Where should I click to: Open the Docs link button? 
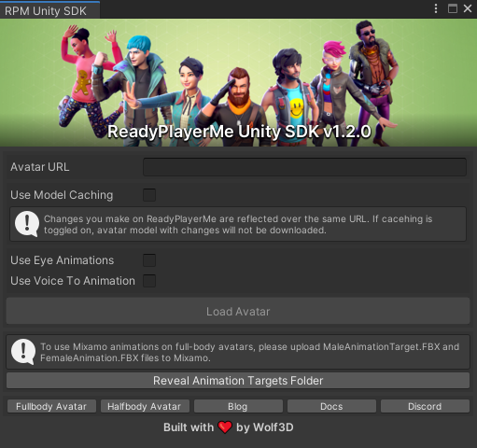(x=331, y=406)
